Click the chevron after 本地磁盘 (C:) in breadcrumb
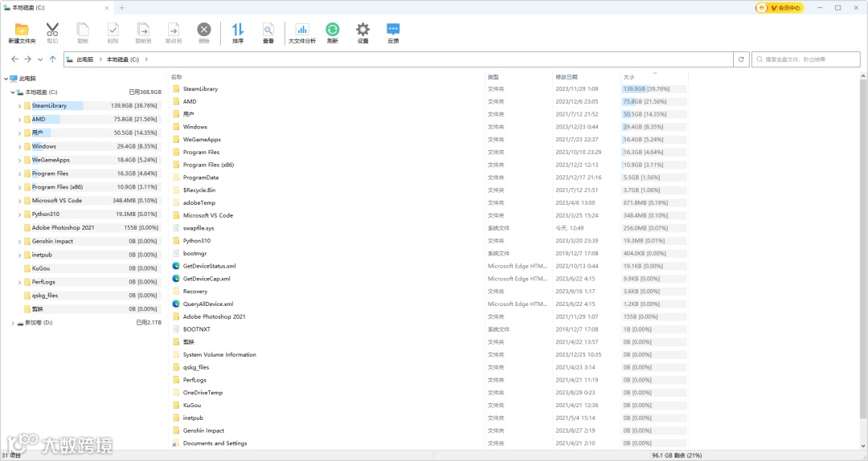Screen dimensions: 868x461 click(146, 59)
